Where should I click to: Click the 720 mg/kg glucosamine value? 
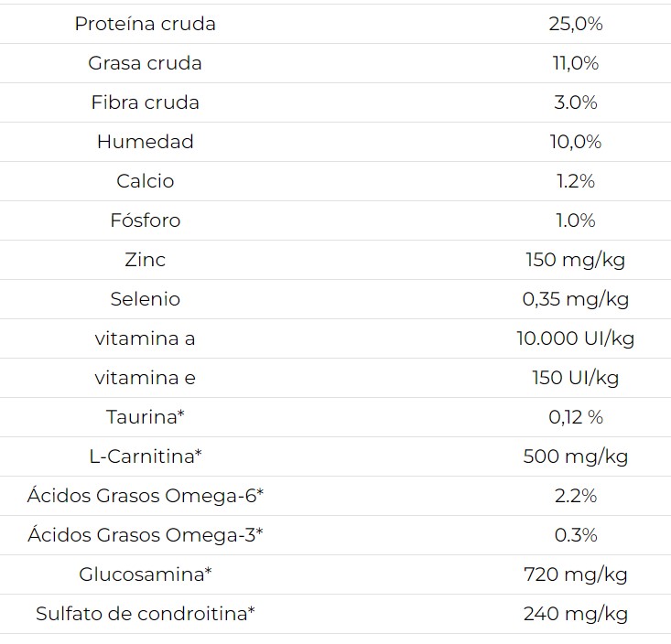coord(575,574)
